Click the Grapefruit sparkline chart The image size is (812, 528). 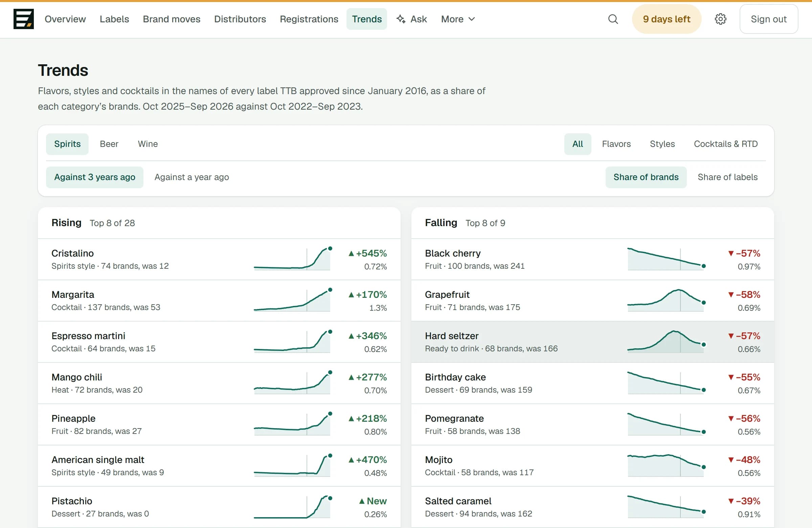(x=666, y=301)
